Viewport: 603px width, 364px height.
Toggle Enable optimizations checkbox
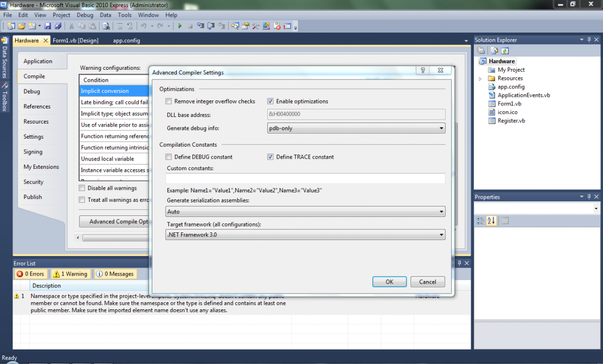271,101
